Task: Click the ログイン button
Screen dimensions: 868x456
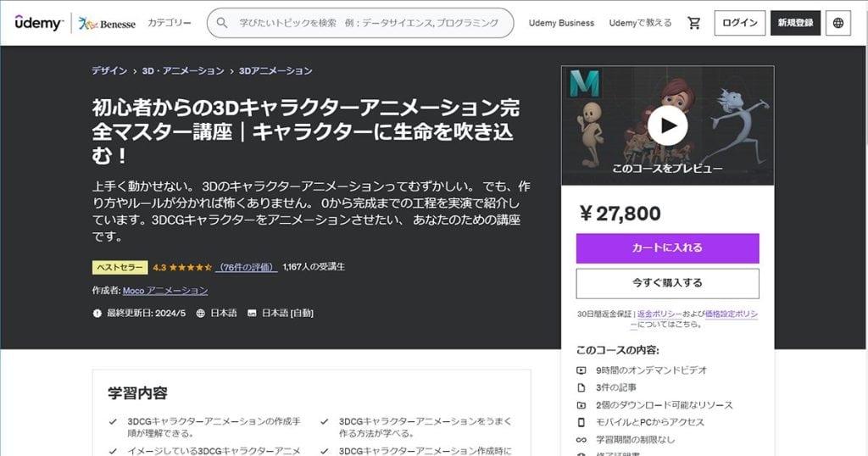Action: click(x=739, y=23)
